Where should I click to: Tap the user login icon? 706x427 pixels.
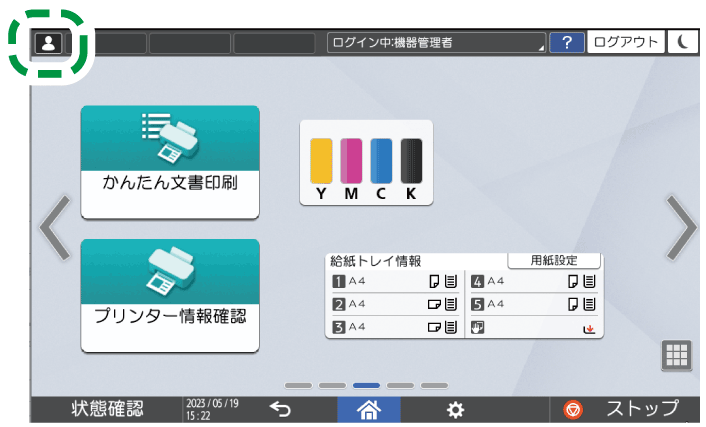coord(48,44)
